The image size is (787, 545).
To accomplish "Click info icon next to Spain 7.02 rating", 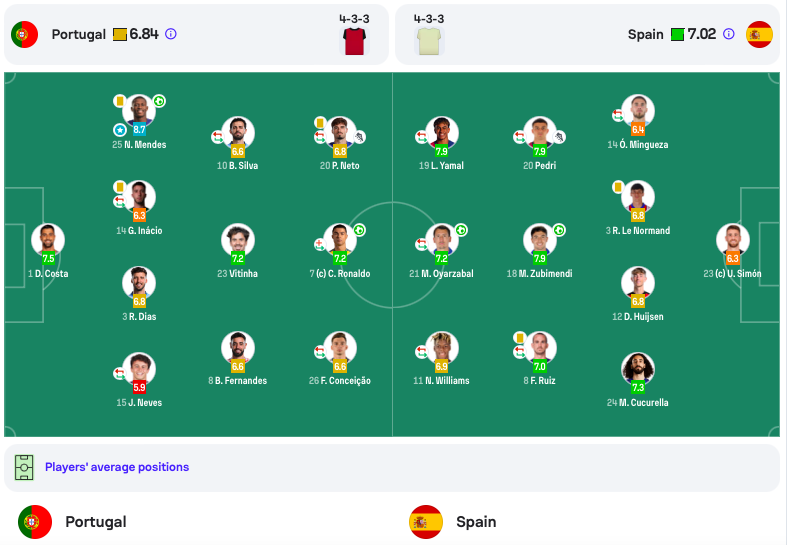I will click(x=729, y=34).
